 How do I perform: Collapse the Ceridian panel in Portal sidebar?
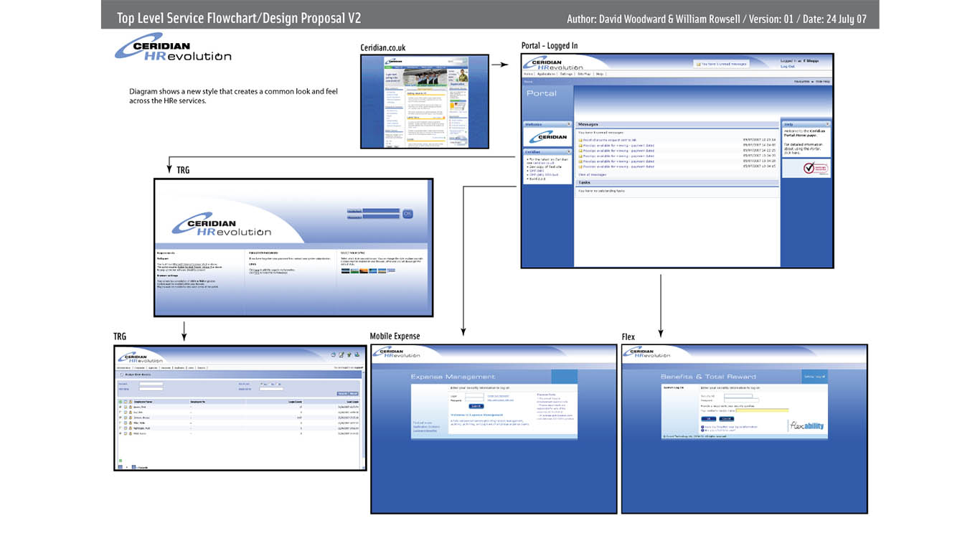569,152
